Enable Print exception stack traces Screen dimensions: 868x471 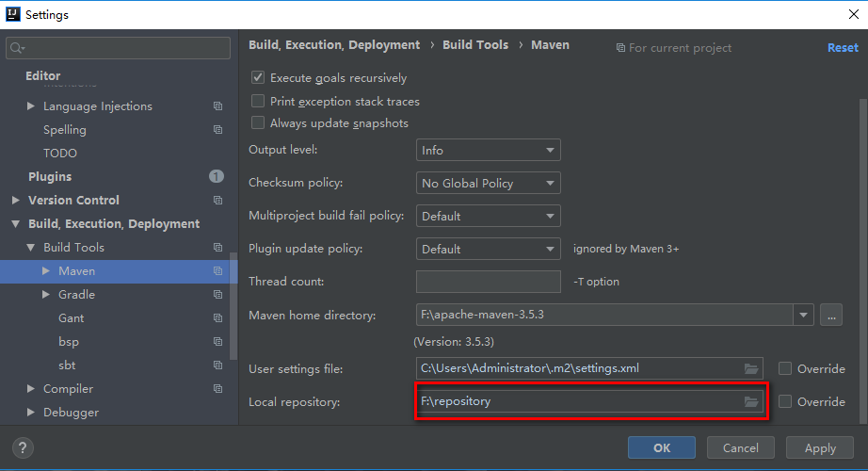[x=258, y=102]
